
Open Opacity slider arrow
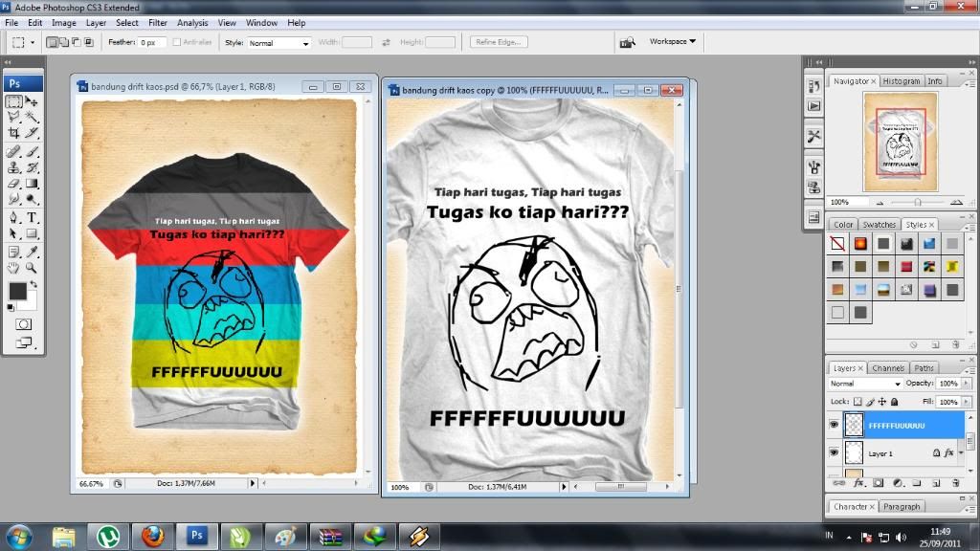pyautogui.click(x=967, y=383)
